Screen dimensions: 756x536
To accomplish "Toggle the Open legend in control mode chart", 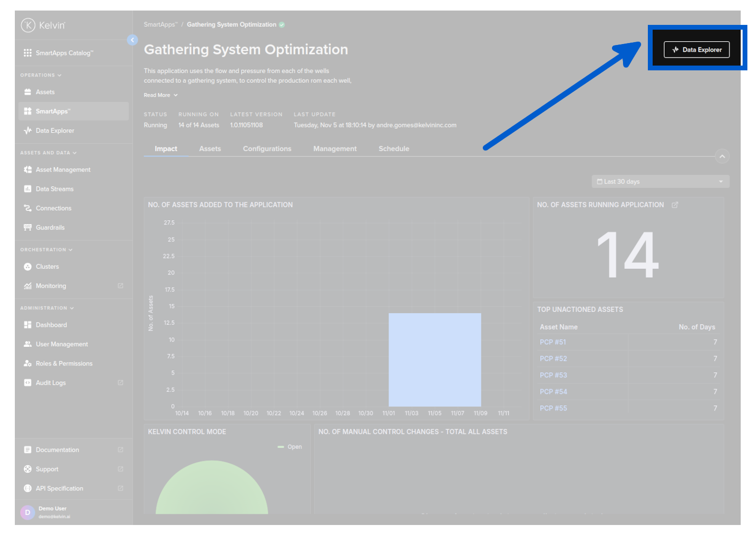I will (290, 447).
